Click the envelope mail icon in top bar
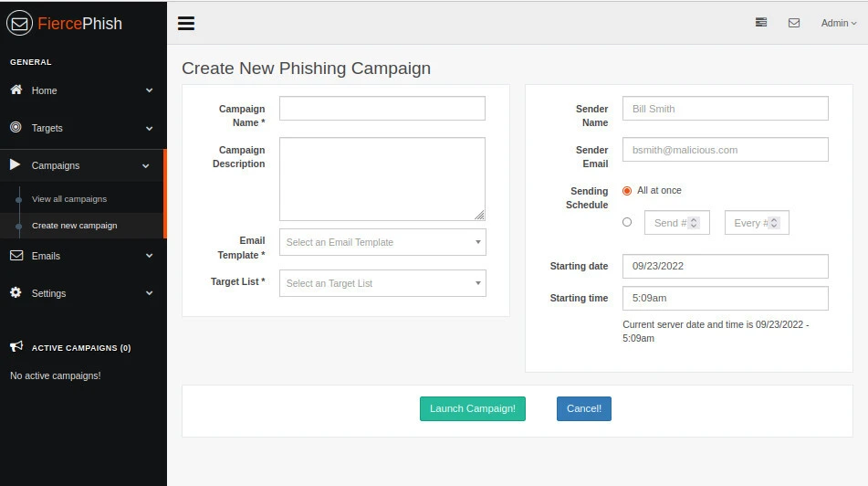This screenshot has width=868, height=486. (794, 23)
